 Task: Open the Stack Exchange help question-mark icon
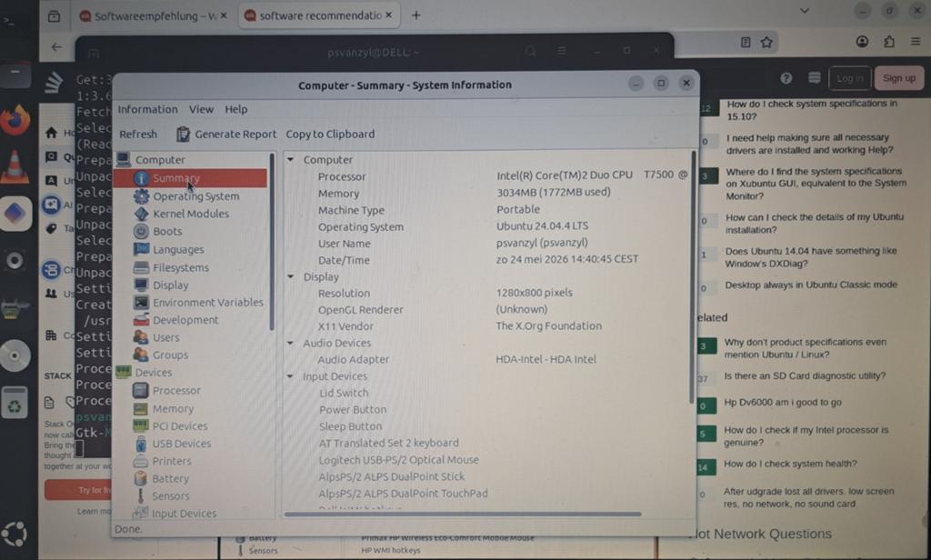[786, 78]
